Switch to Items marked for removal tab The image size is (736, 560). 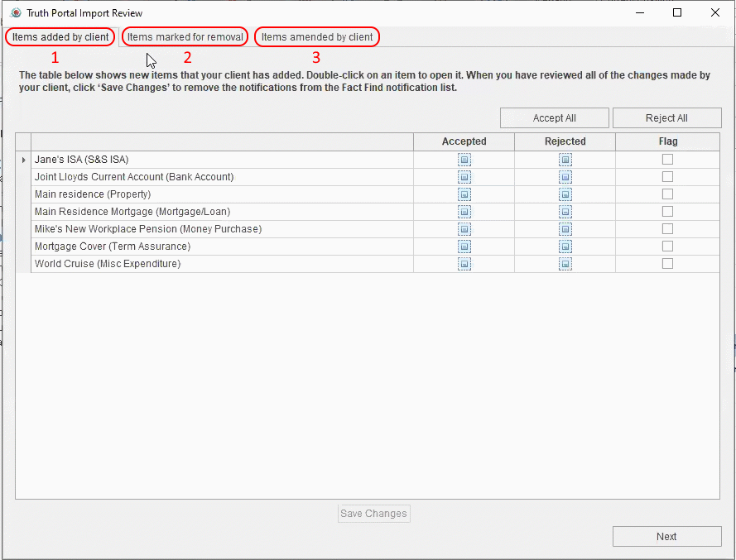point(185,37)
